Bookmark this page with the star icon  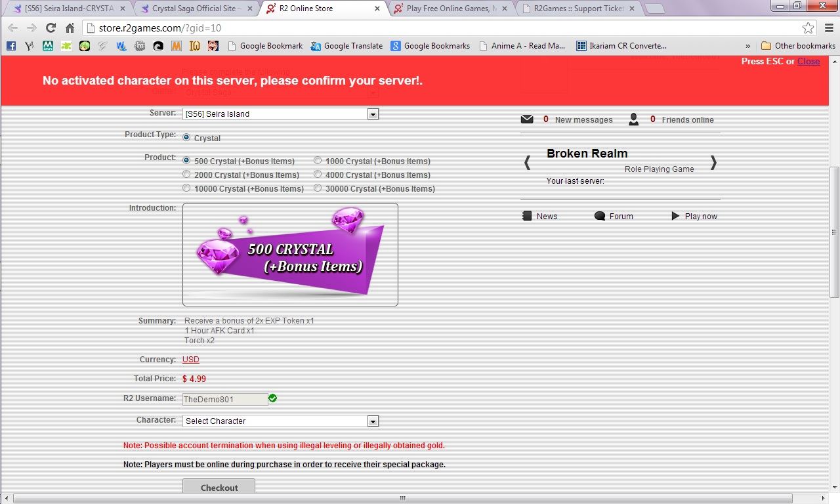point(808,28)
